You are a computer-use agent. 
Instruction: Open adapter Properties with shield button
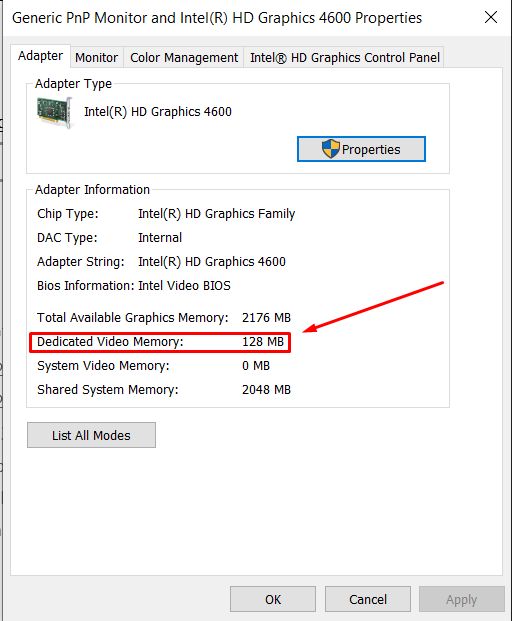tap(361, 149)
